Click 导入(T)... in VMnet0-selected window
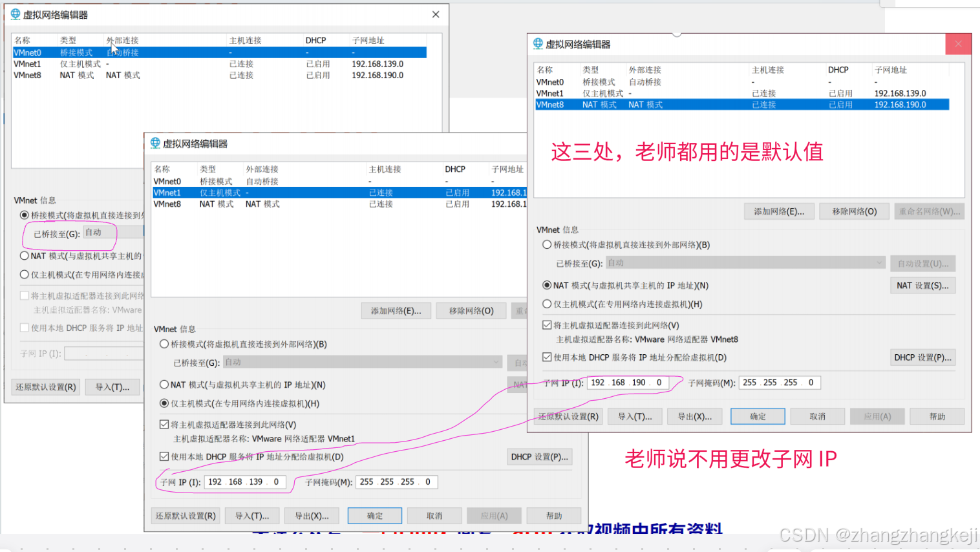 pyautogui.click(x=112, y=387)
